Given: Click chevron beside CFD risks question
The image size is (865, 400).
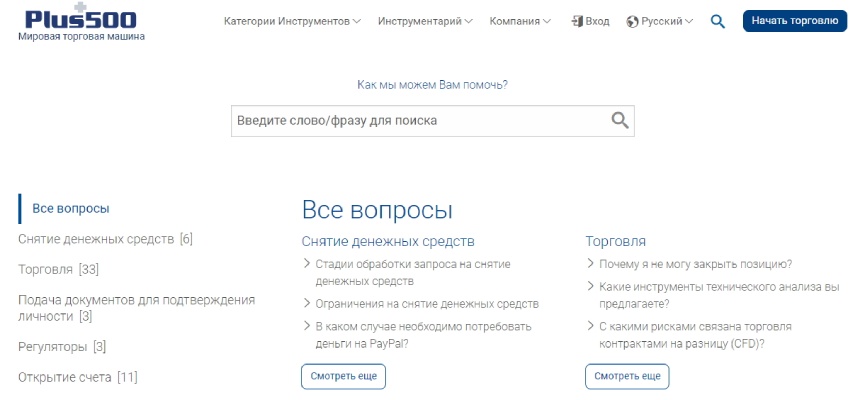Looking at the screenshot, I should (591, 326).
